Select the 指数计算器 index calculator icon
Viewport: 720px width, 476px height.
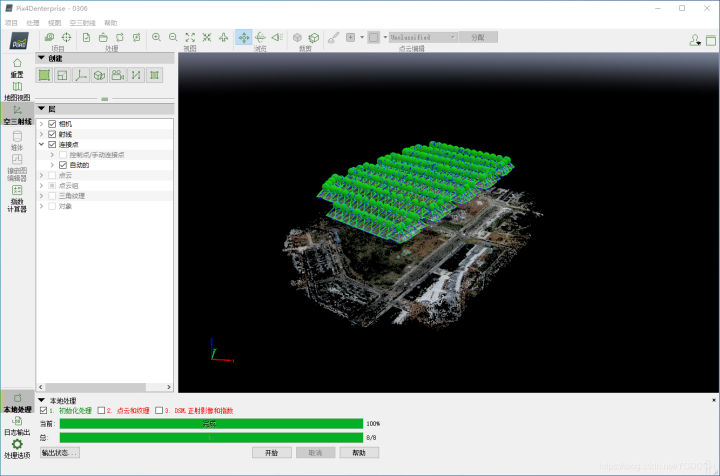(17, 190)
